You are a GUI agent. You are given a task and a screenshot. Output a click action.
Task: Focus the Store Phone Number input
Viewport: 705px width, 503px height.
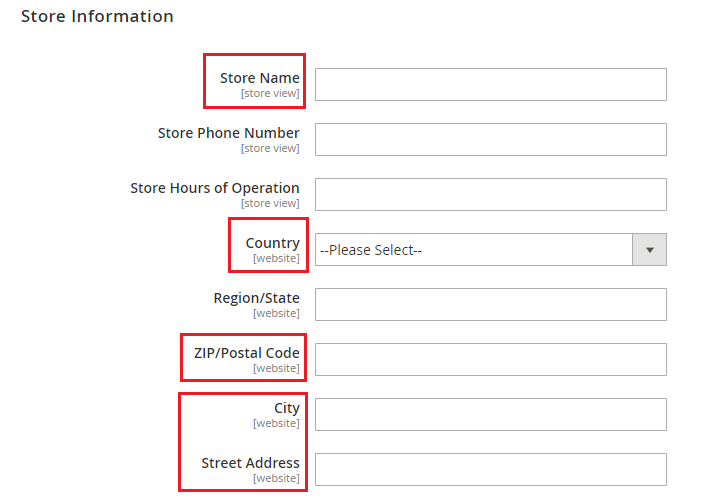(x=490, y=140)
